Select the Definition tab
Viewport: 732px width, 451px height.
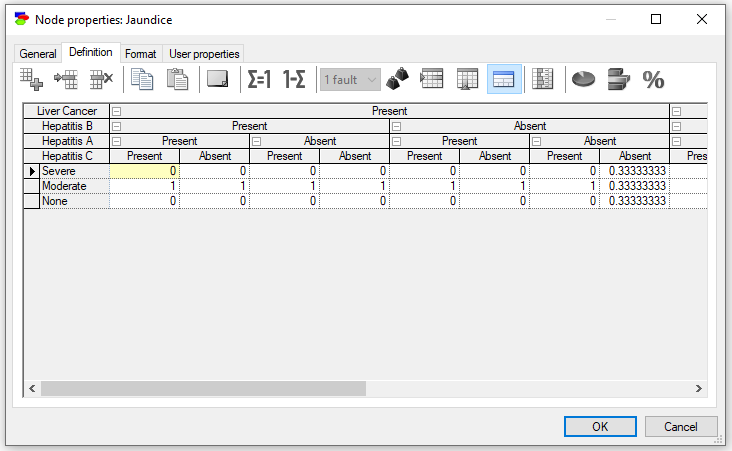91,52
